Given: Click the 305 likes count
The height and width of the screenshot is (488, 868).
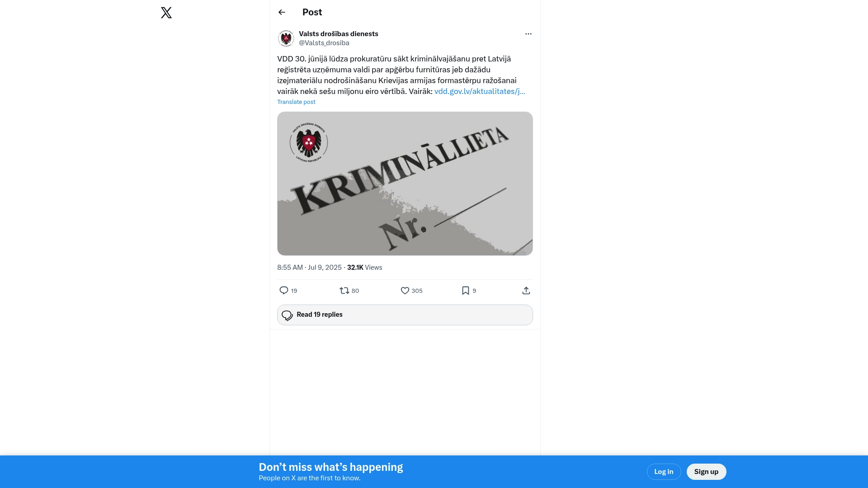Looking at the screenshot, I should (x=417, y=291).
